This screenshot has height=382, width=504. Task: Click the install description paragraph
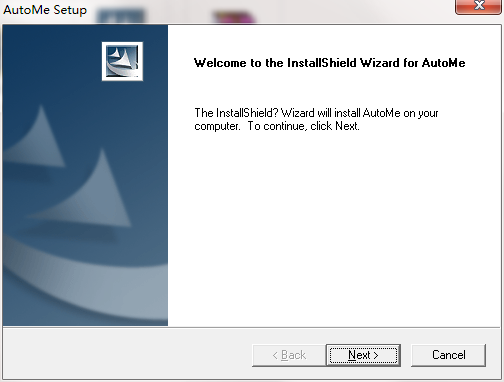(316, 119)
